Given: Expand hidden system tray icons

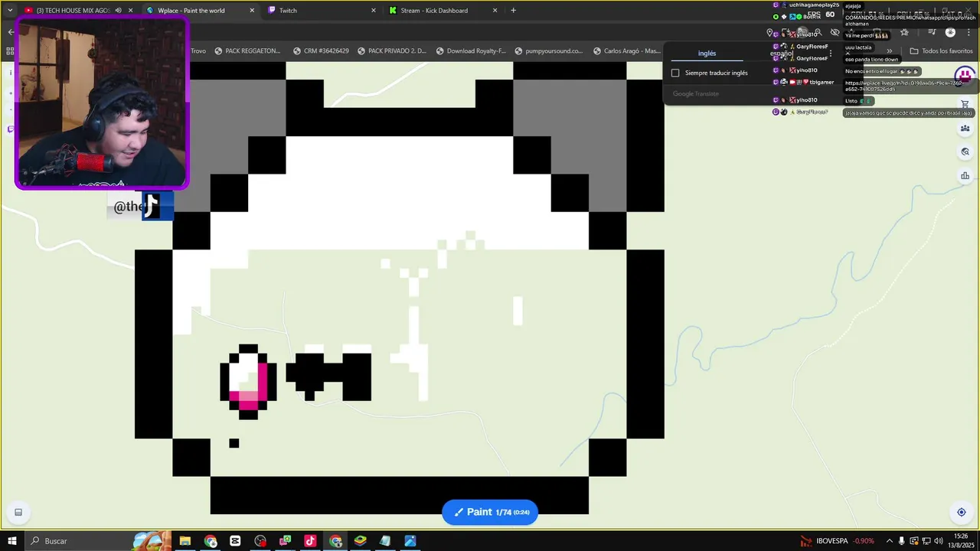Looking at the screenshot, I should [890, 541].
